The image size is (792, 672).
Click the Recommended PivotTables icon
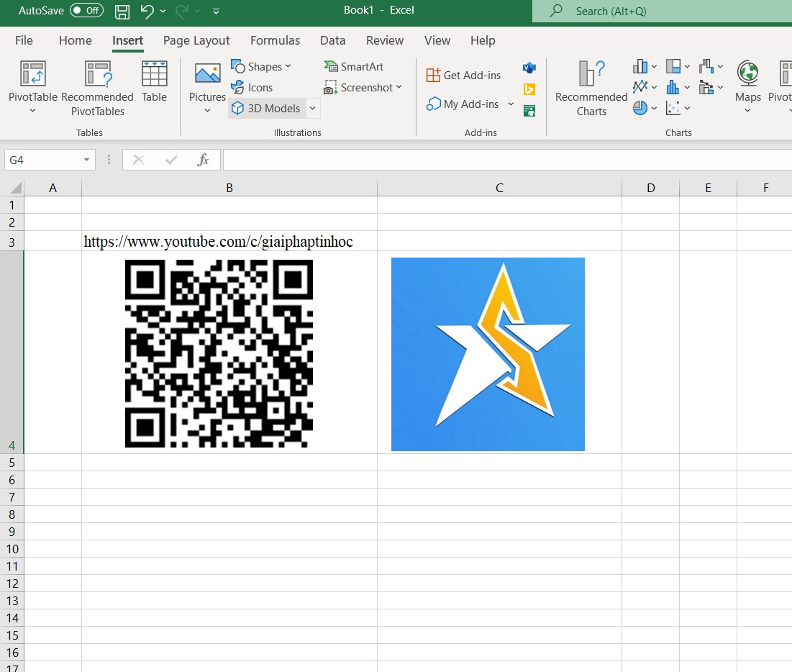(x=98, y=74)
